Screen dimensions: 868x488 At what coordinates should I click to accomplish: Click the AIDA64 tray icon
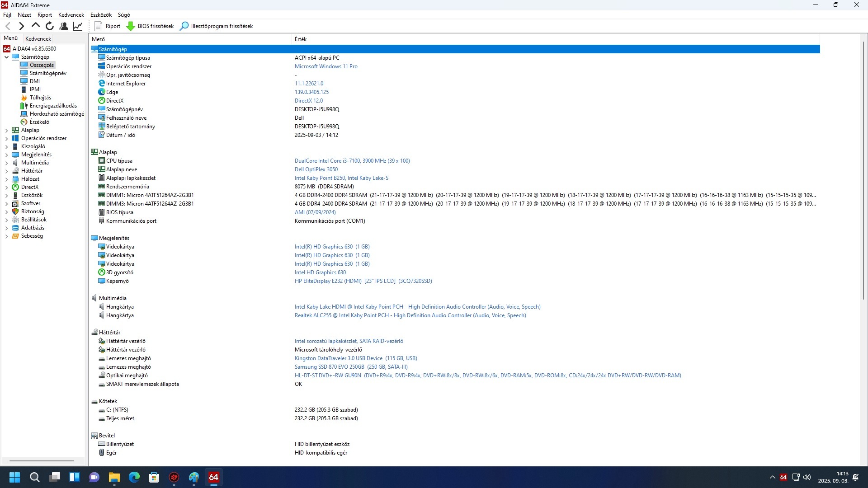(x=783, y=477)
